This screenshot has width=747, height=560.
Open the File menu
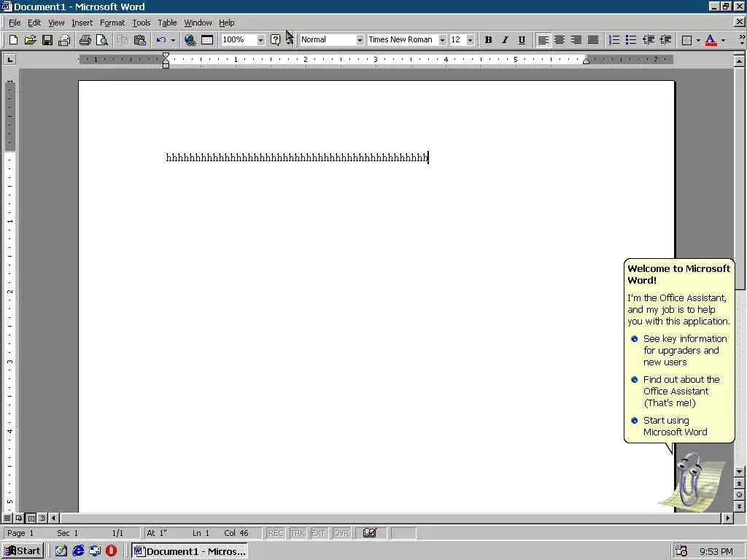click(15, 23)
